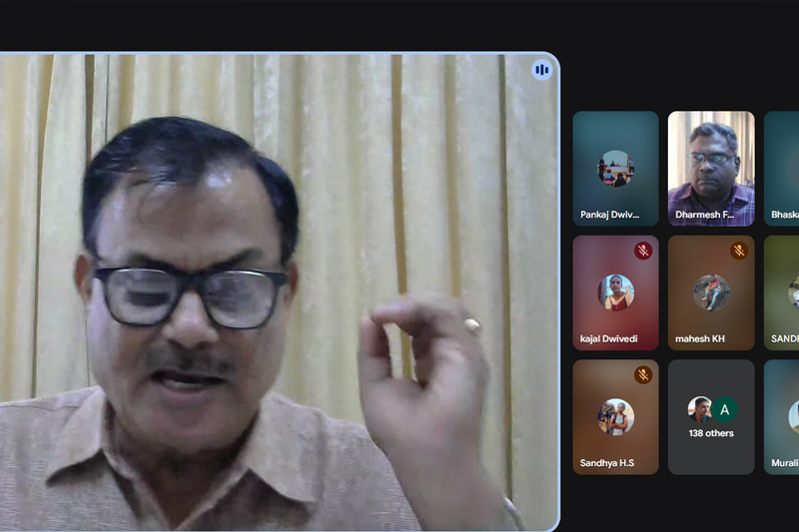Click the photo avatar in 138 others tile

(699, 410)
